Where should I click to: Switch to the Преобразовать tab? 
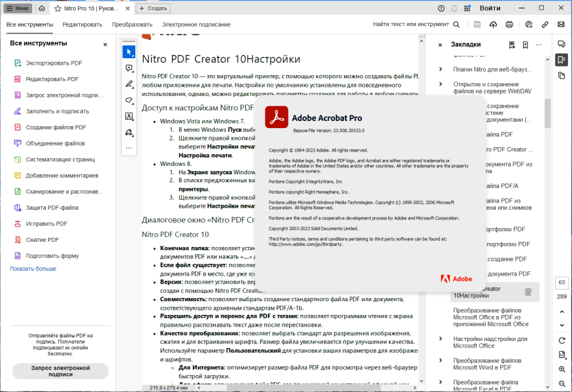132,24
